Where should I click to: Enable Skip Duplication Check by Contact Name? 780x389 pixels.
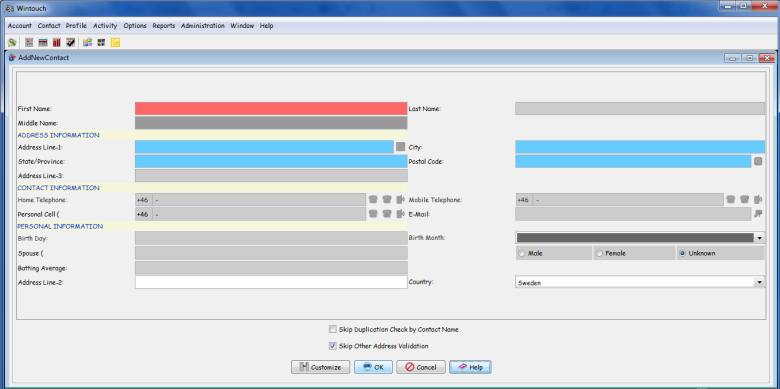coord(333,329)
